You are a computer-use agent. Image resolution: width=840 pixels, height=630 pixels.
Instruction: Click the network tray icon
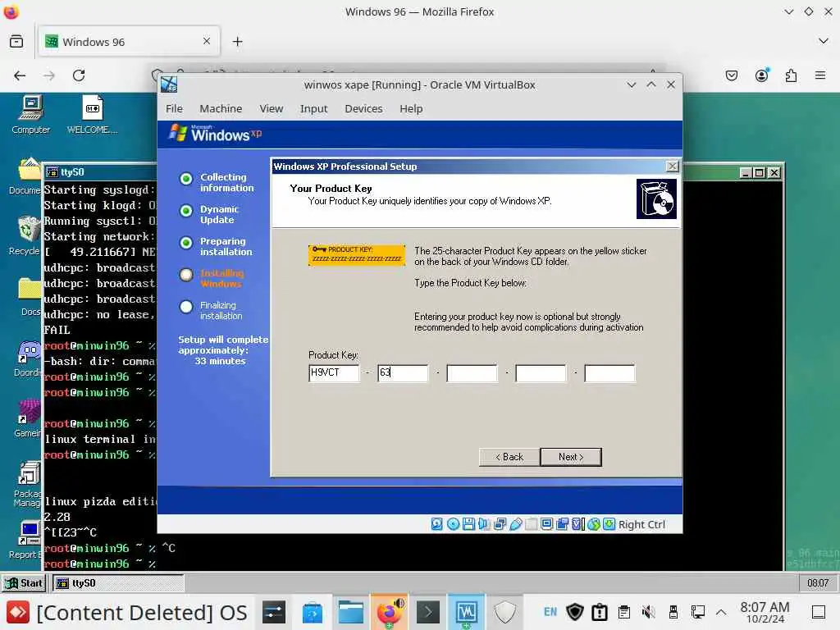pos(697,612)
